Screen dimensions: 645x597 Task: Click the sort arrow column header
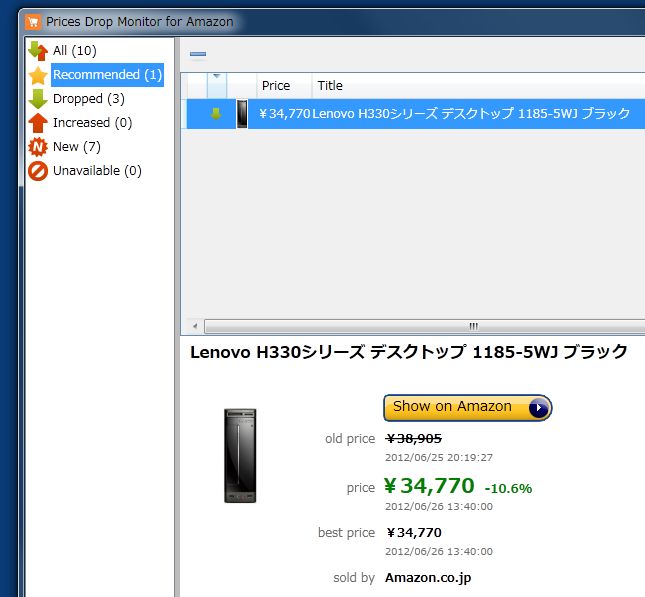click(x=216, y=86)
